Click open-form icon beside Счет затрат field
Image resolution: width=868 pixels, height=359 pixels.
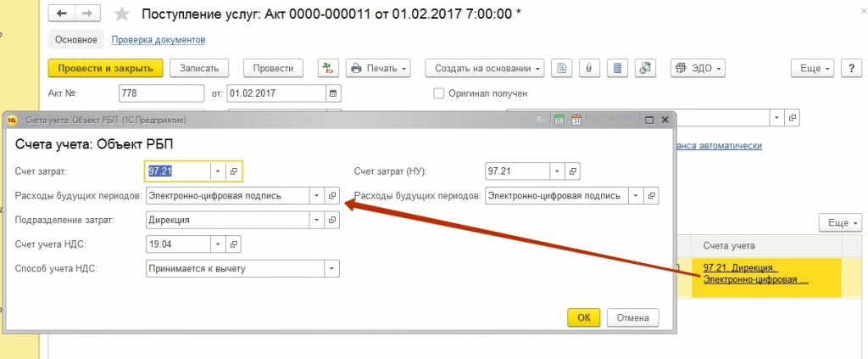pos(234,171)
